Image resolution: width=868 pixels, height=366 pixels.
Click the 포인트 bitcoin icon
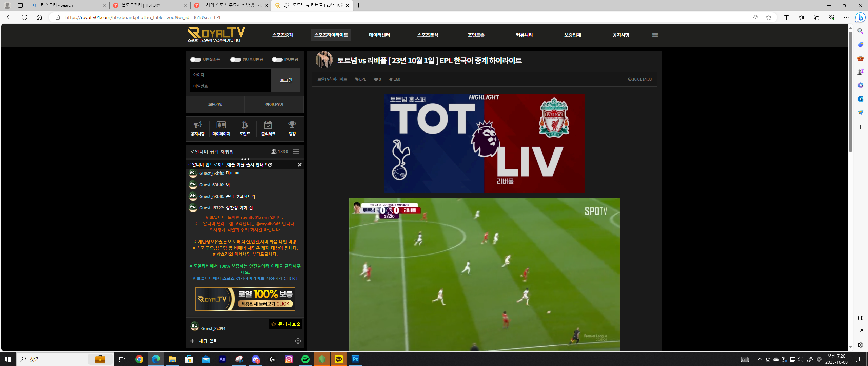coord(244,125)
